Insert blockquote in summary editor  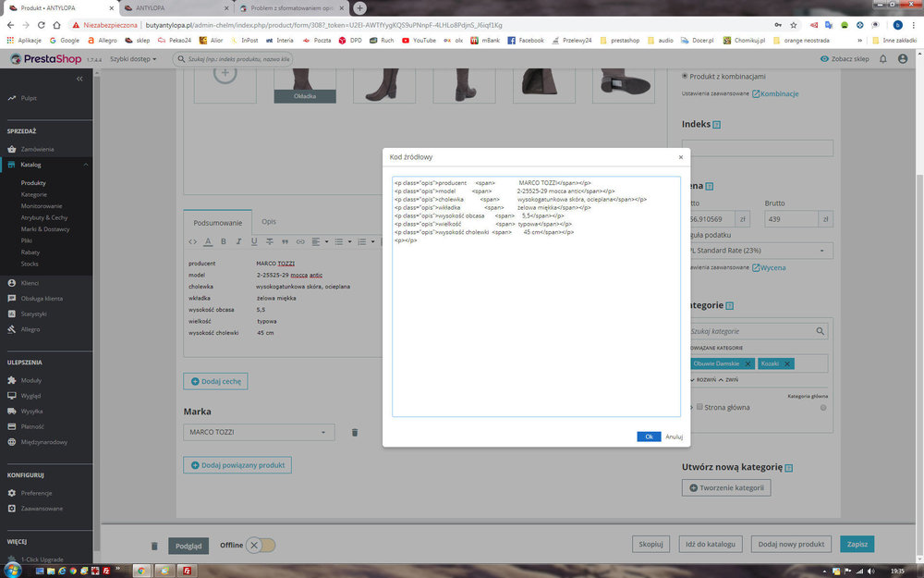coord(285,241)
